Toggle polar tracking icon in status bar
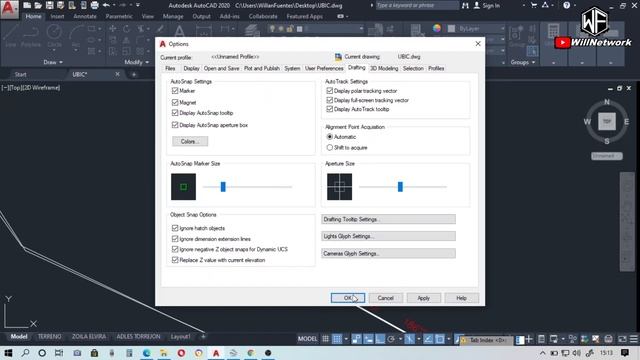This screenshot has height=360, width=640. [x=391, y=339]
